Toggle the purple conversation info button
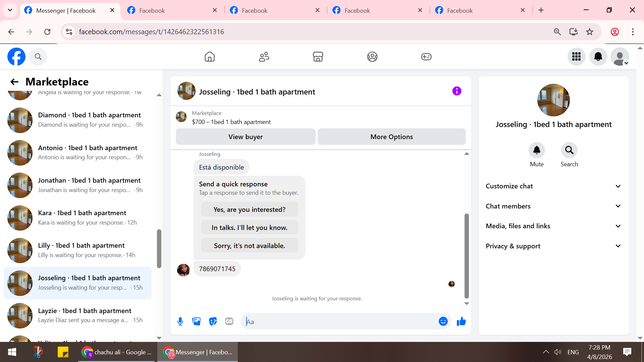Viewport: 644px width, 362px height. click(457, 91)
